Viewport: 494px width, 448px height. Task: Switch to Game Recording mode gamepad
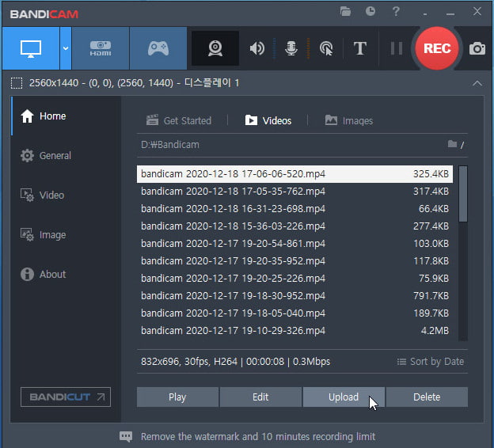coord(158,48)
